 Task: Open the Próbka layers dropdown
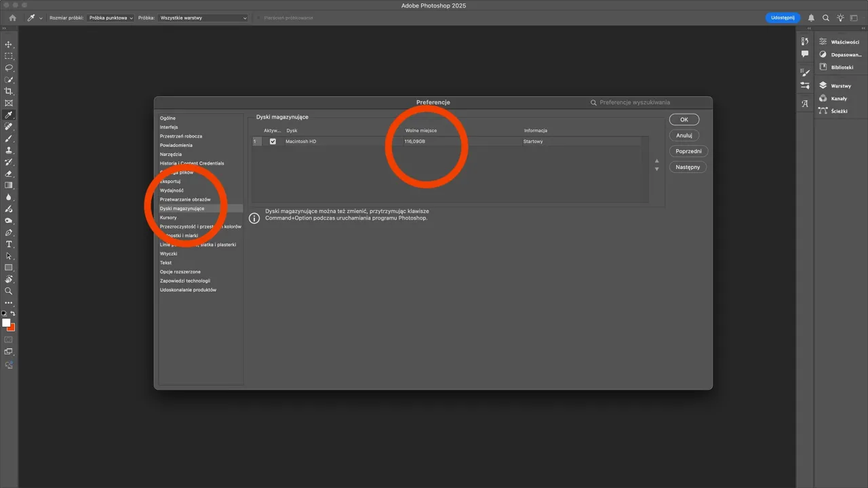point(202,18)
